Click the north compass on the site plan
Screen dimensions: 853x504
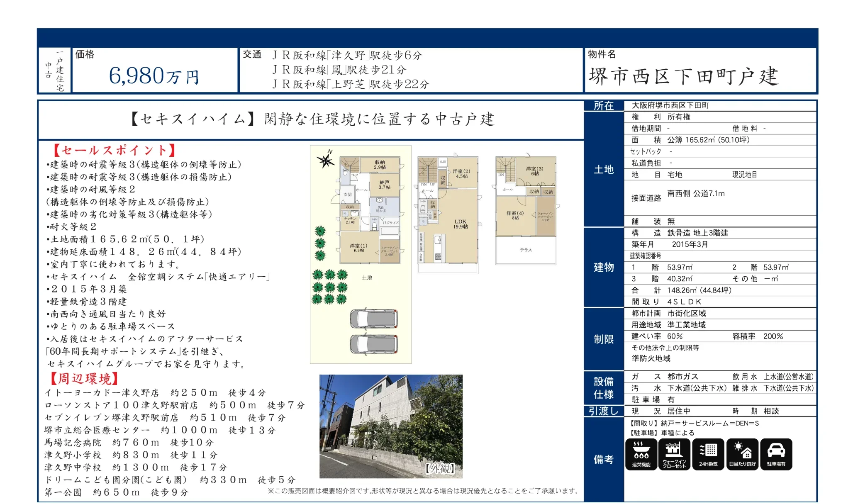tap(326, 160)
